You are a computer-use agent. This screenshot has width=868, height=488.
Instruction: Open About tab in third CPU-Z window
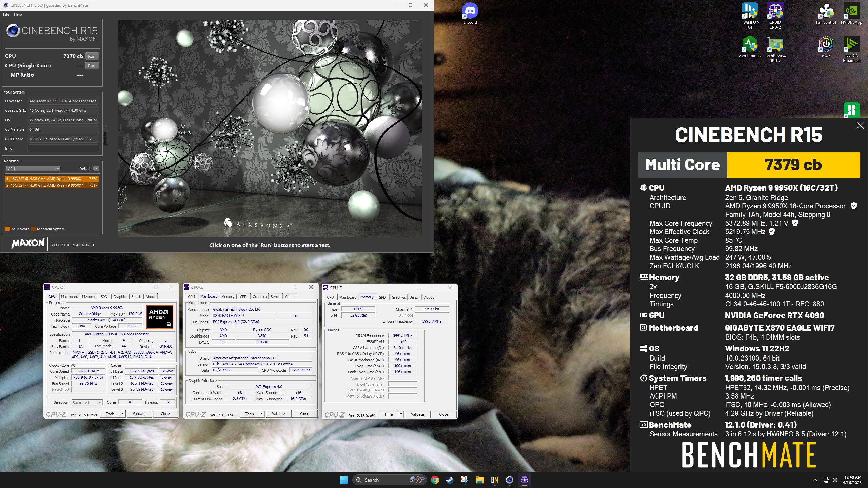pos(429,297)
